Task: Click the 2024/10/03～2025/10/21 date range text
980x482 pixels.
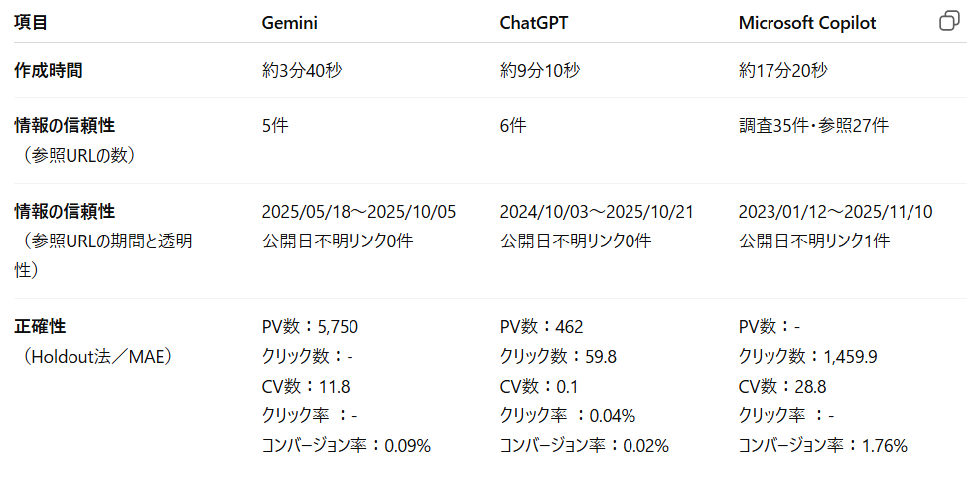Action: pyautogui.click(x=597, y=211)
